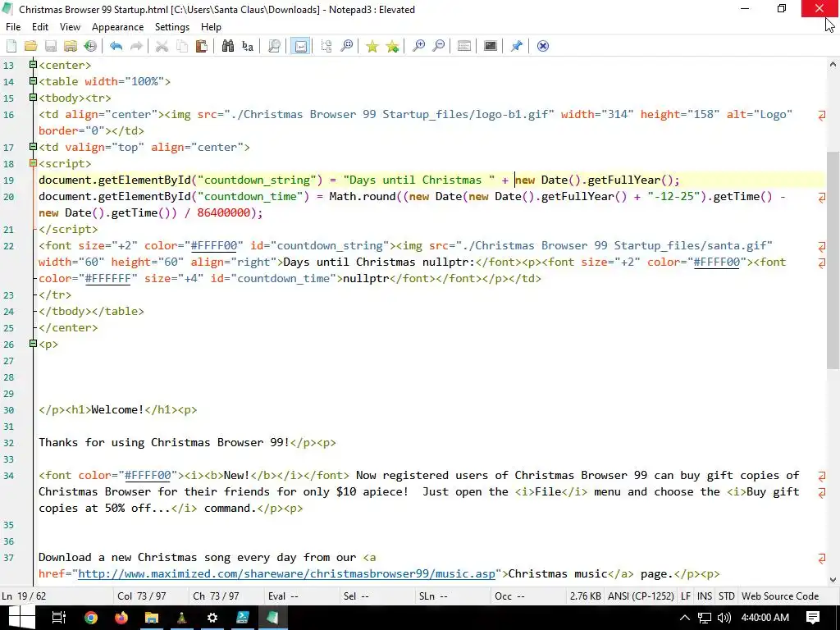Open the Settings menu

tap(172, 27)
